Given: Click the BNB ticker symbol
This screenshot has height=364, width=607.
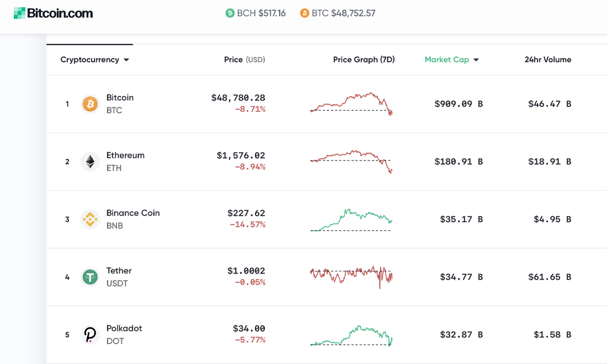Looking at the screenshot, I should [115, 226].
